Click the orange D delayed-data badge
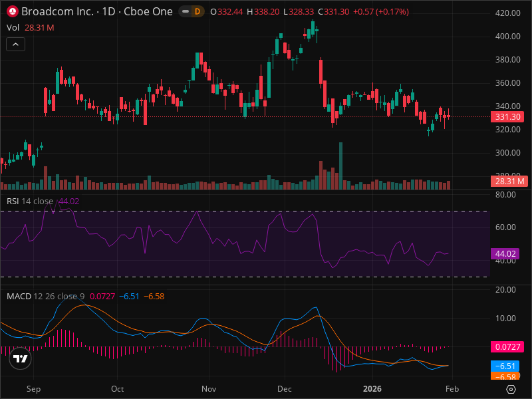 coord(197,11)
